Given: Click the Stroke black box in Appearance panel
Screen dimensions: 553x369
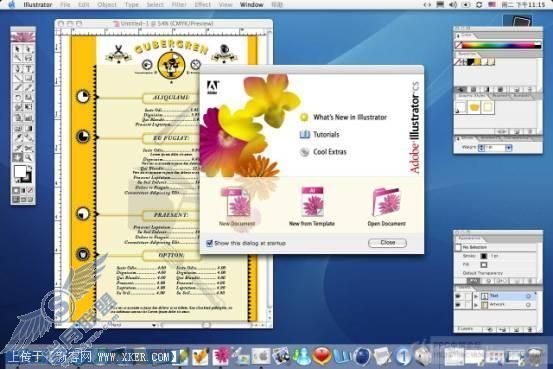Looking at the screenshot, I should (484, 256).
